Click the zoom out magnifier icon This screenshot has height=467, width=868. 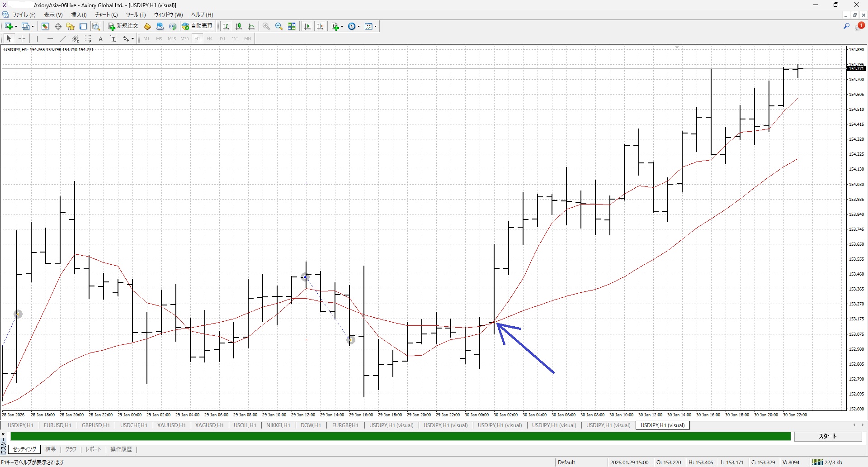(x=279, y=26)
